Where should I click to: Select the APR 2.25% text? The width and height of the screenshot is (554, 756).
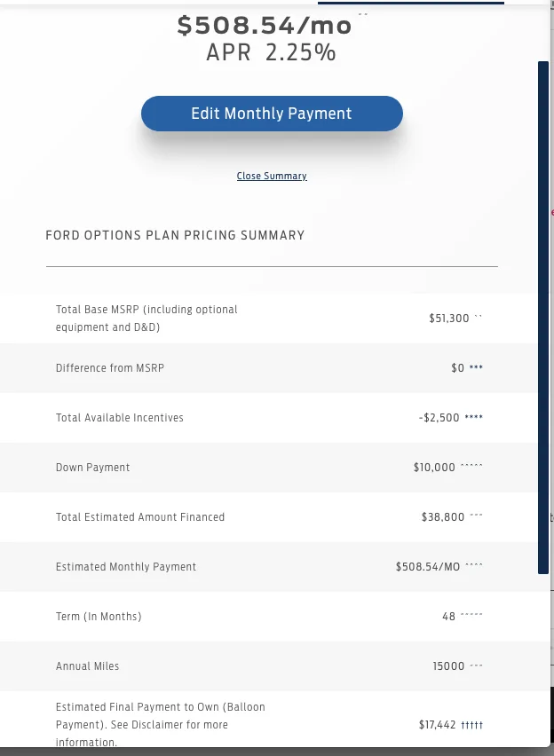pyautogui.click(x=271, y=52)
